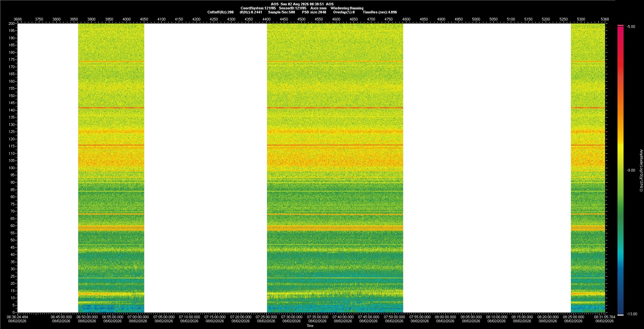Click the SensorID:121f05 header text
The width and height of the screenshot is (644, 329).
292,8
